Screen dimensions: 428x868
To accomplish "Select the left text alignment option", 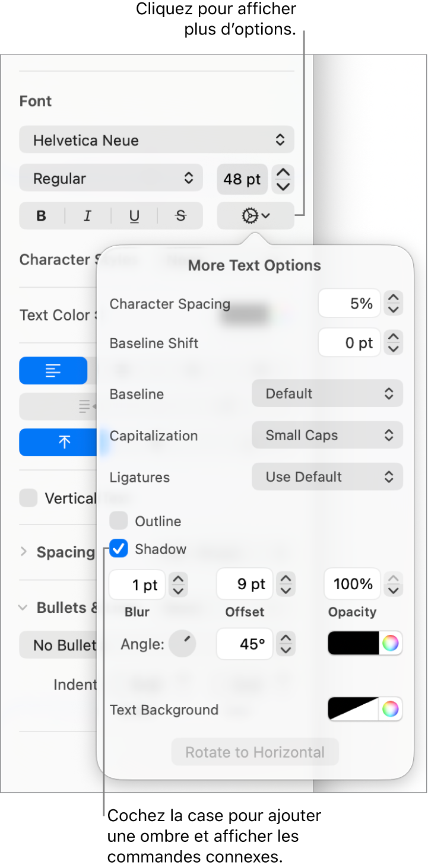I will coord(53,370).
